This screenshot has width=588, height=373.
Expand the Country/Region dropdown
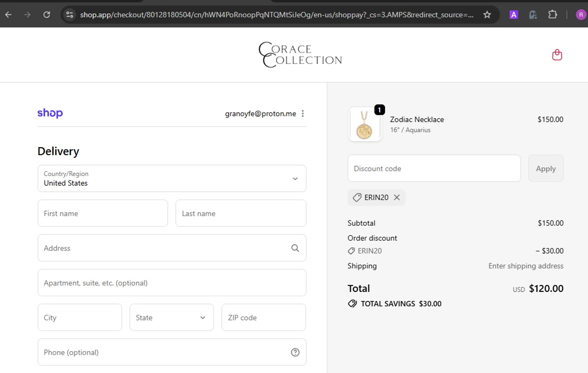[x=172, y=178]
